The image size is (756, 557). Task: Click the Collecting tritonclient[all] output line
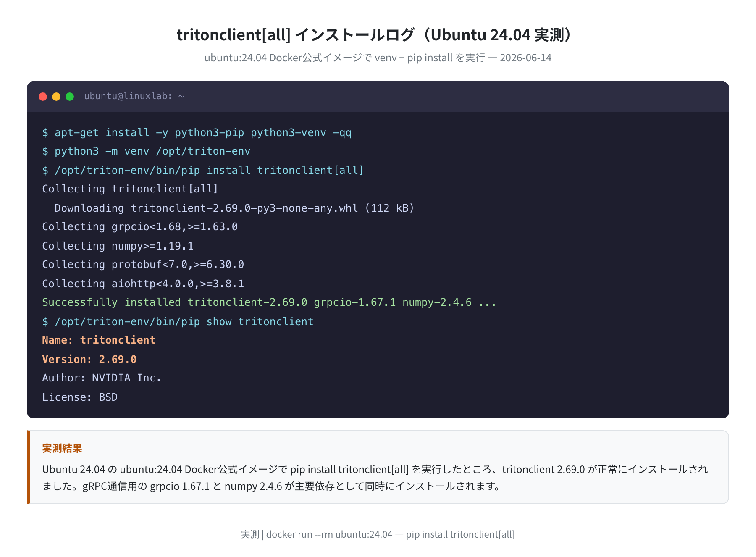(130, 189)
